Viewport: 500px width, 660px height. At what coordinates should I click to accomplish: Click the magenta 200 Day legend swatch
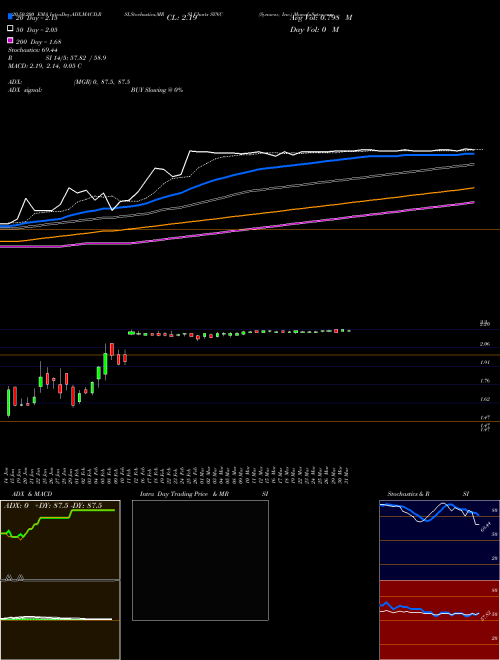tap(10, 41)
